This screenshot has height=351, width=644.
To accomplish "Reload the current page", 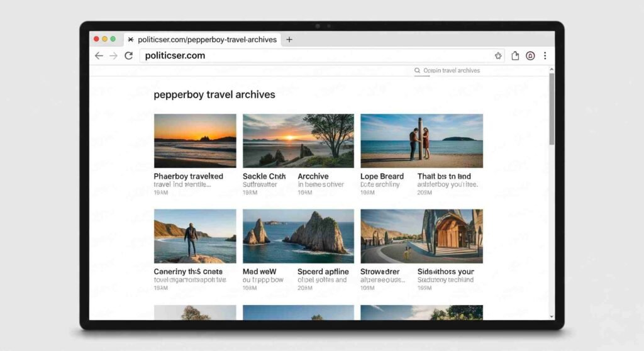I will pos(128,55).
